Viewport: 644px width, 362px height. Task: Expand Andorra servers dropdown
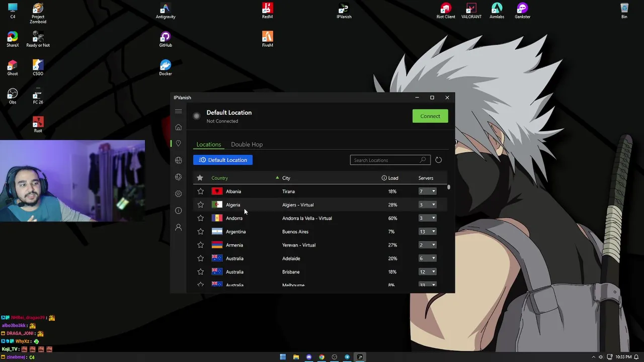427,218
